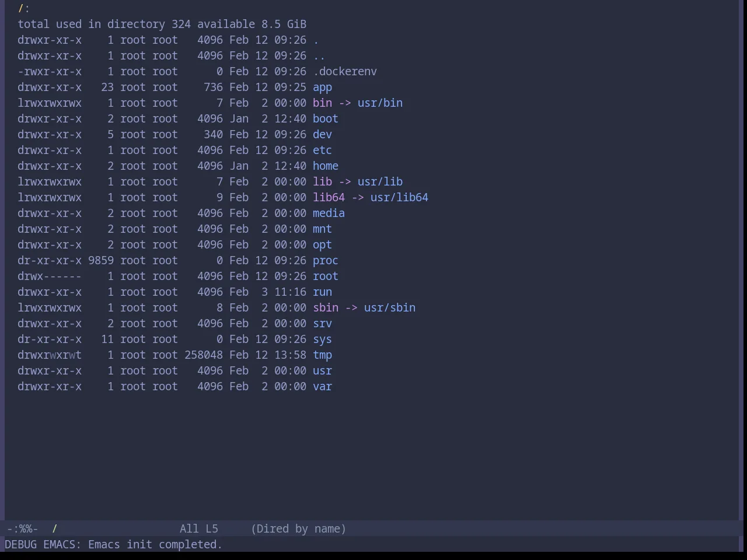The width and height of the screenshot is (747, 560).
Task: Select the proc directory
Action: click(x=326, y=261)
